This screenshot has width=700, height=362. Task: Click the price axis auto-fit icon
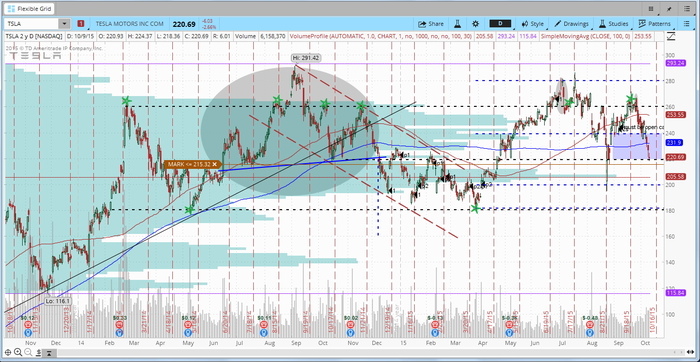[x=38, y=353]
